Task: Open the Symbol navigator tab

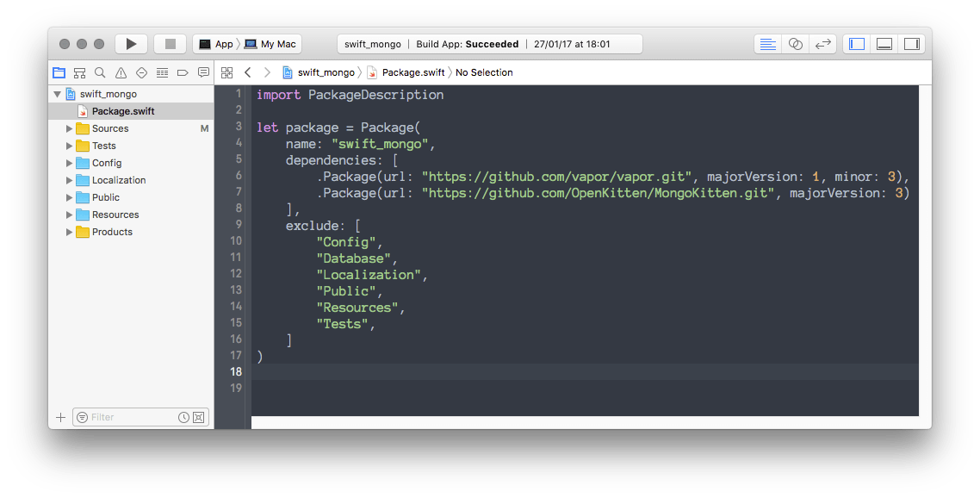Action: [x=79, y=72]
